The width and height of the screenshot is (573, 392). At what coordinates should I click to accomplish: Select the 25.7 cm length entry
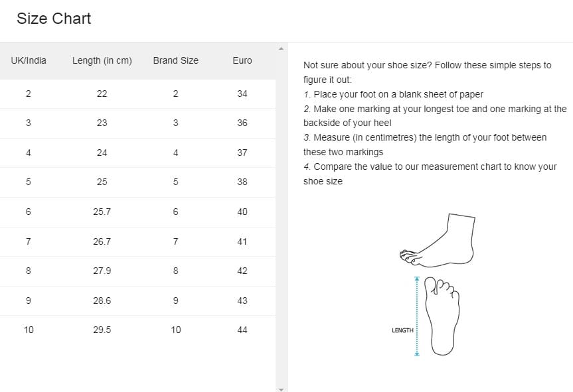click(x=102, y=211)
